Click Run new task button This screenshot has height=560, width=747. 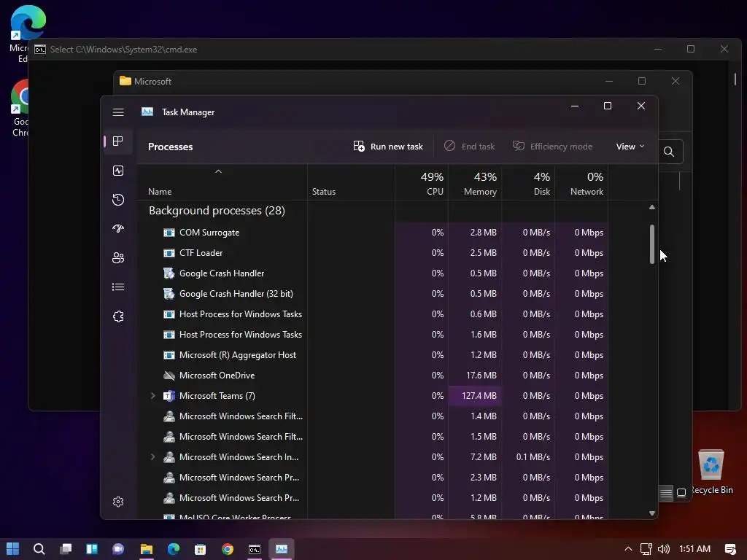pyautogui.click(x=388, y=146)
